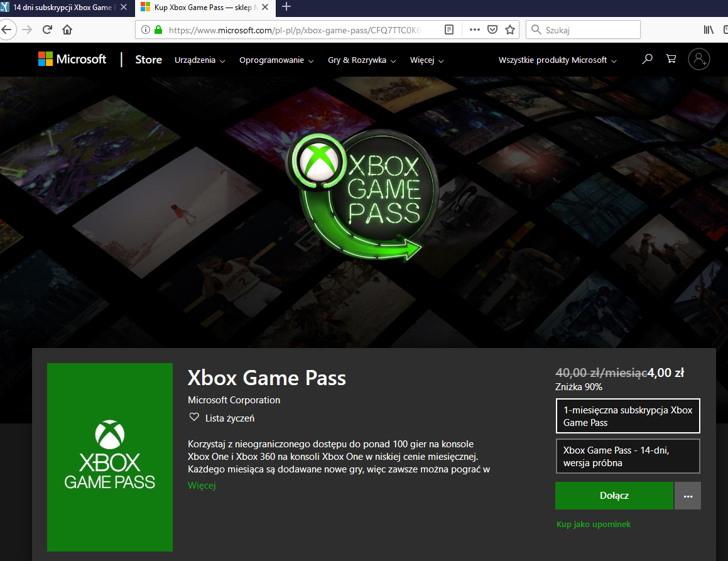Image resolution: width=728 pixels, height=561 pixels.
Task: Expand description with green Więcej link
Action: coord(202,486)
